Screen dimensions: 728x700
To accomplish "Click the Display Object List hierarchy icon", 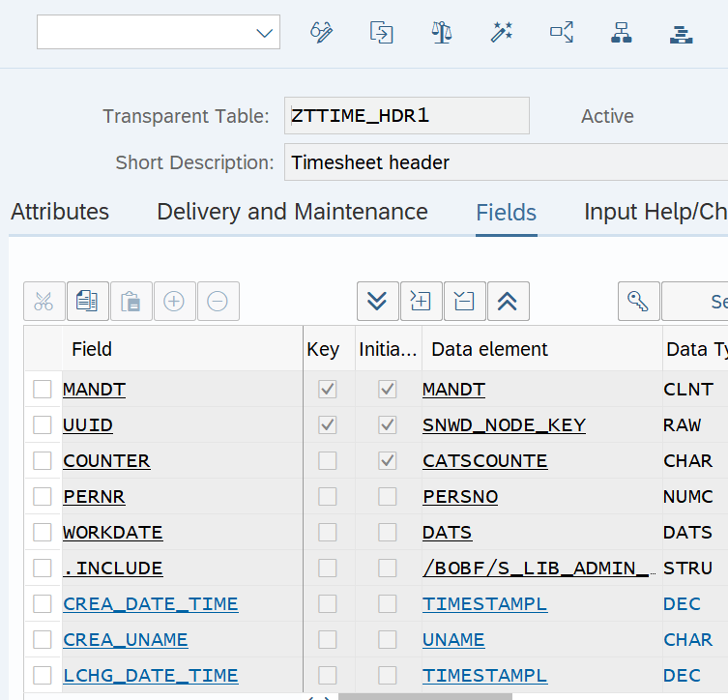I will click(622, 32).
